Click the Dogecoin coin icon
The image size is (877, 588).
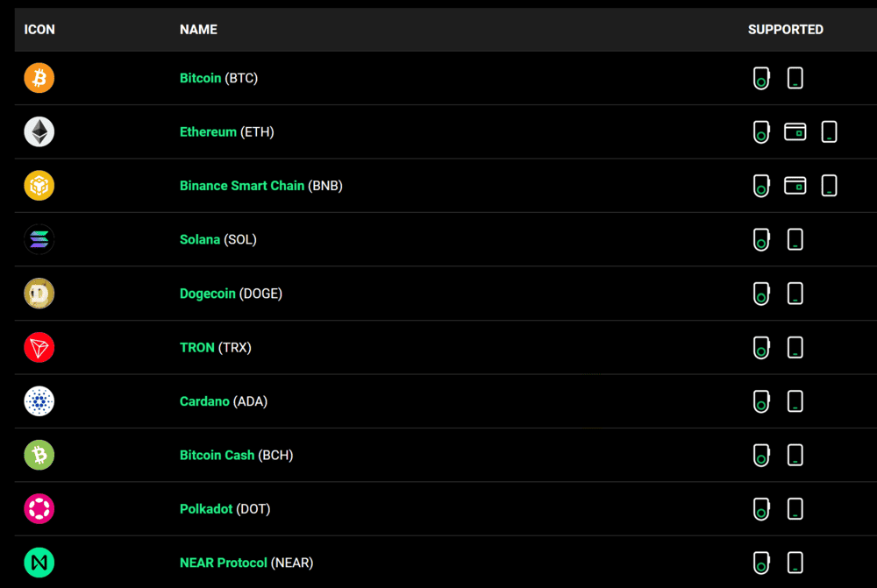click(39, 294)
